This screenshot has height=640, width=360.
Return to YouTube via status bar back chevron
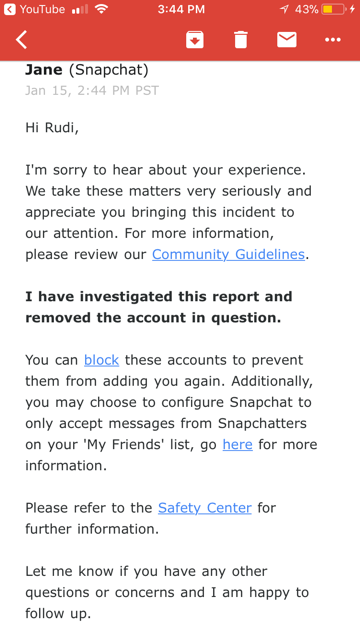[x=10, y=9]
